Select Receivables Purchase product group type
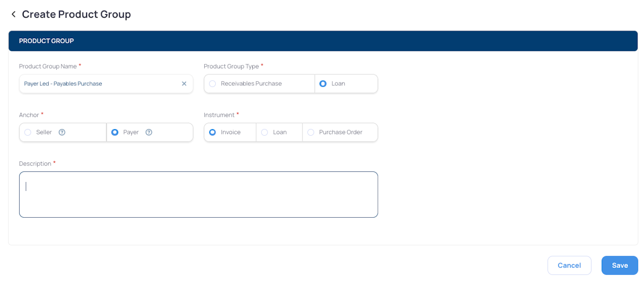 (x=259, y=83)
